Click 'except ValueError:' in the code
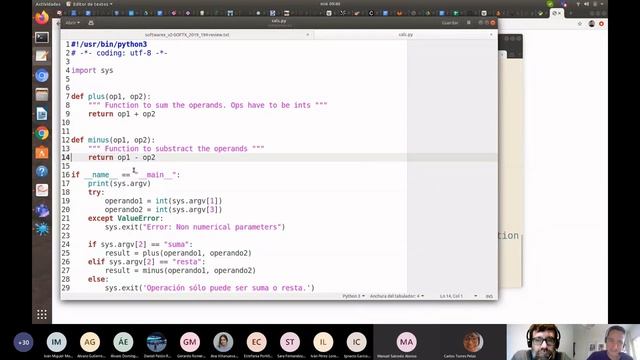 (125, 218)
